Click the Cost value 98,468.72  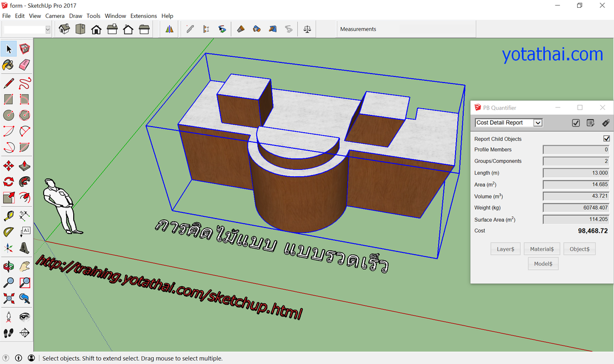[593, 231]
